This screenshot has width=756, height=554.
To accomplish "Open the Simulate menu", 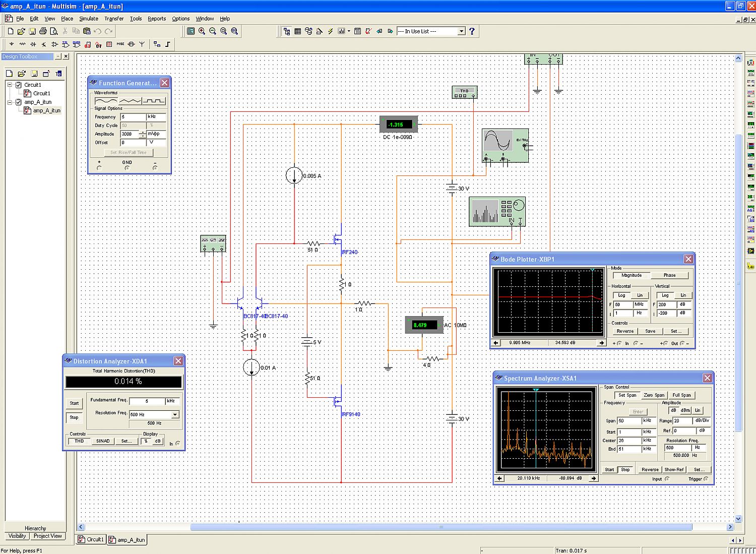I will pos(89,19).
